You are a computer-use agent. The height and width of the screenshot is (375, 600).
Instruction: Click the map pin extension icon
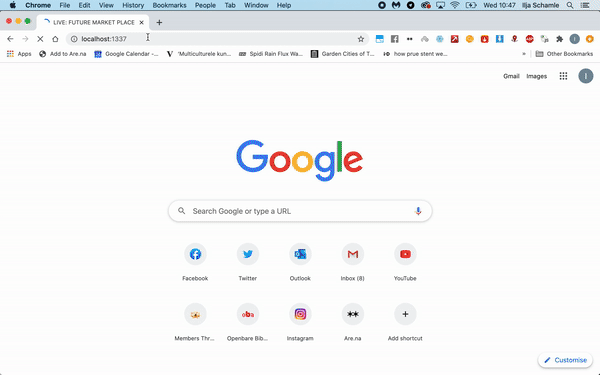pos(514,39)
